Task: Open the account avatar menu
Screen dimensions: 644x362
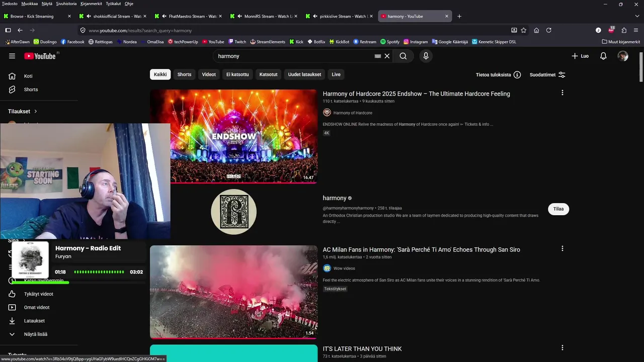Action: [623, 56]
